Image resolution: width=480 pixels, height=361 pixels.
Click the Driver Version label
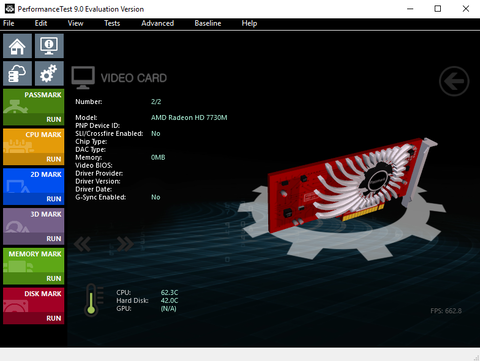[98, 181]
